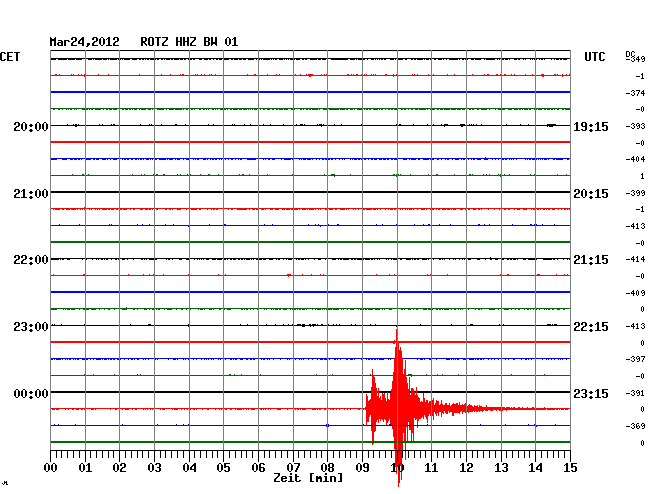650x494 pixels.
Task: Select minute 05 on the Zeit axis
Action: [223, 468]
